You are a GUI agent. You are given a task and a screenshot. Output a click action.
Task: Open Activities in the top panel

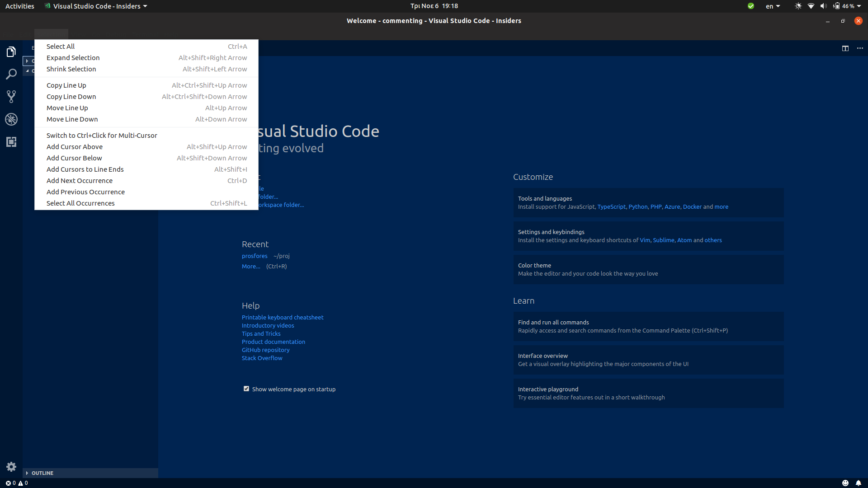(19, 6)
